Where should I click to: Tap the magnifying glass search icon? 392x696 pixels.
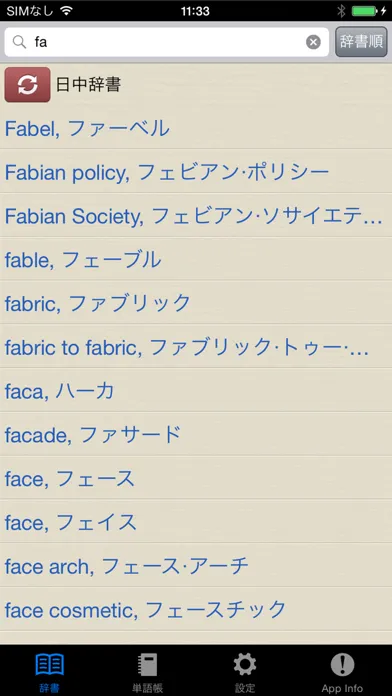point(20,42)
